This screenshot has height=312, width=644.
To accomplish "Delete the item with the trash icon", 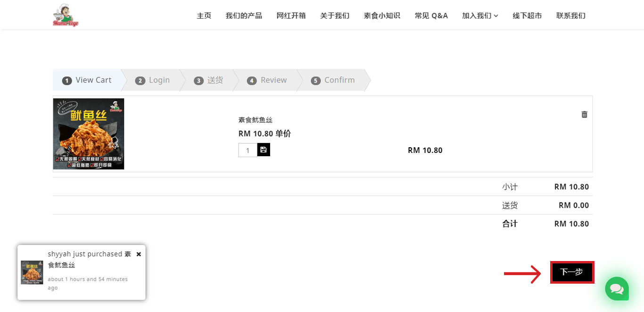I will click(x=584, y=114).
